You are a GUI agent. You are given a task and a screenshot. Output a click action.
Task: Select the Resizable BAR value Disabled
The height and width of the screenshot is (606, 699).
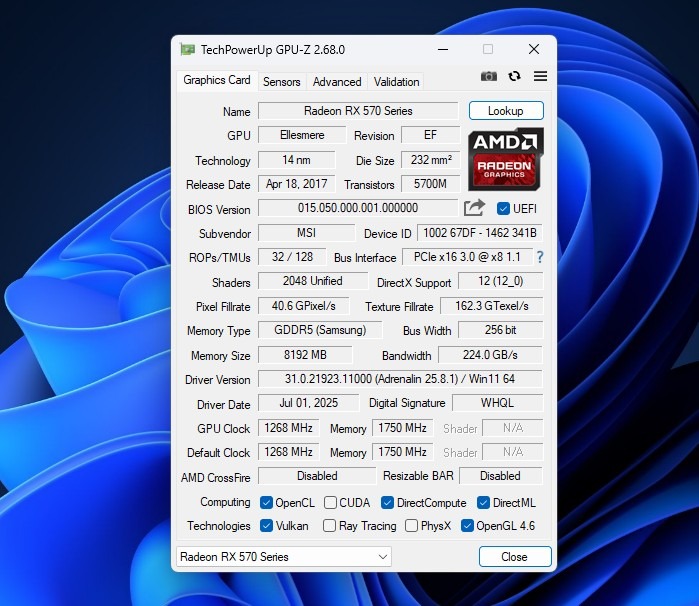(x=501, y=476)
